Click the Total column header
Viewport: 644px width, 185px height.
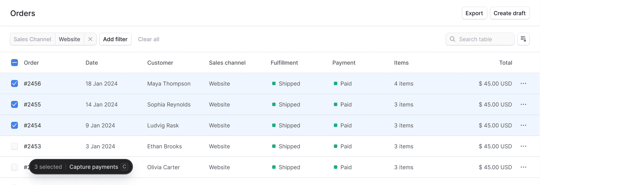click(x=506, y=63)
